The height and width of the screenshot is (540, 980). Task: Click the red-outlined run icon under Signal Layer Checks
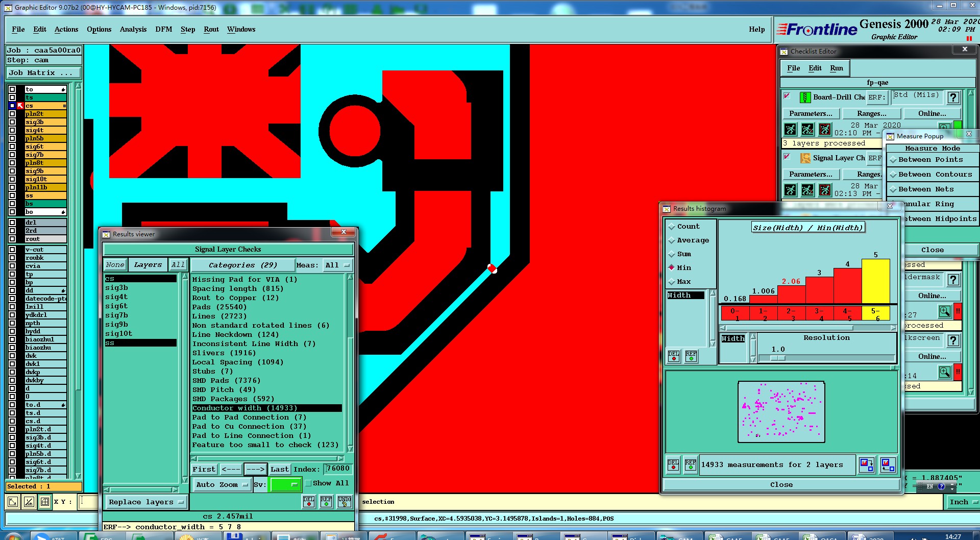coord(825,190)
